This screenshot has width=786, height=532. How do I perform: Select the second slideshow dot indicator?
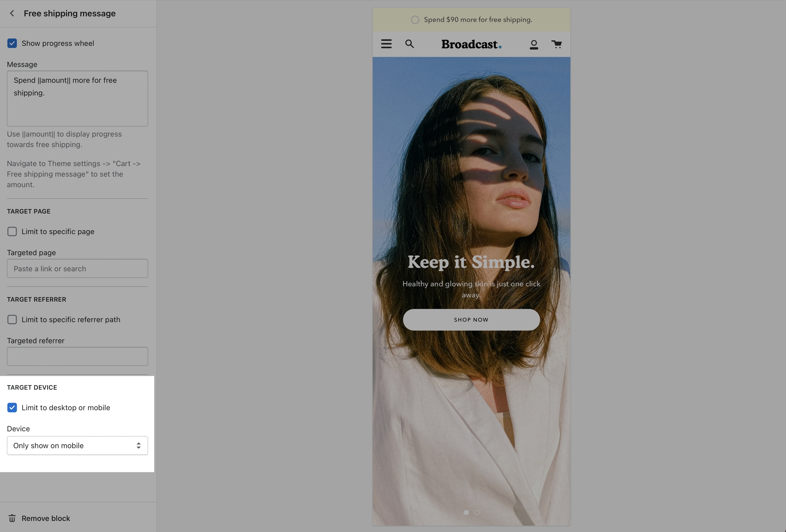(477, 512)
